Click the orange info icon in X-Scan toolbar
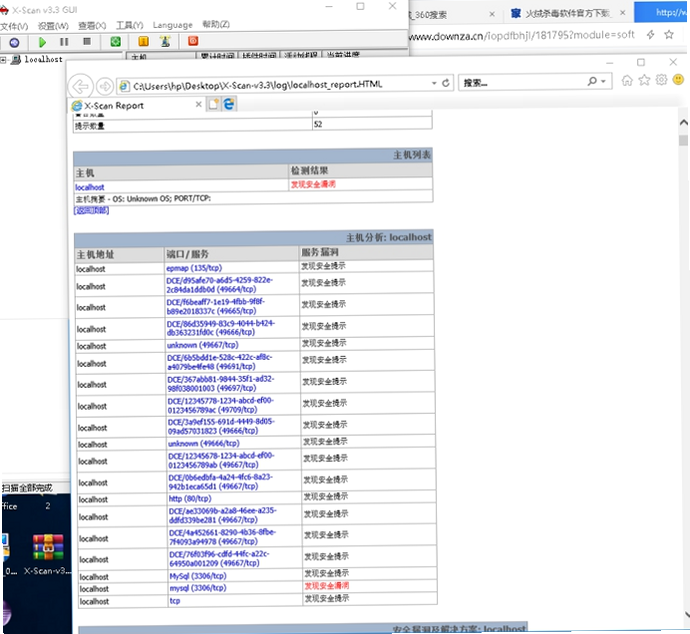The height and width of the screenshot is (634, 690). (x=143, y=41)
